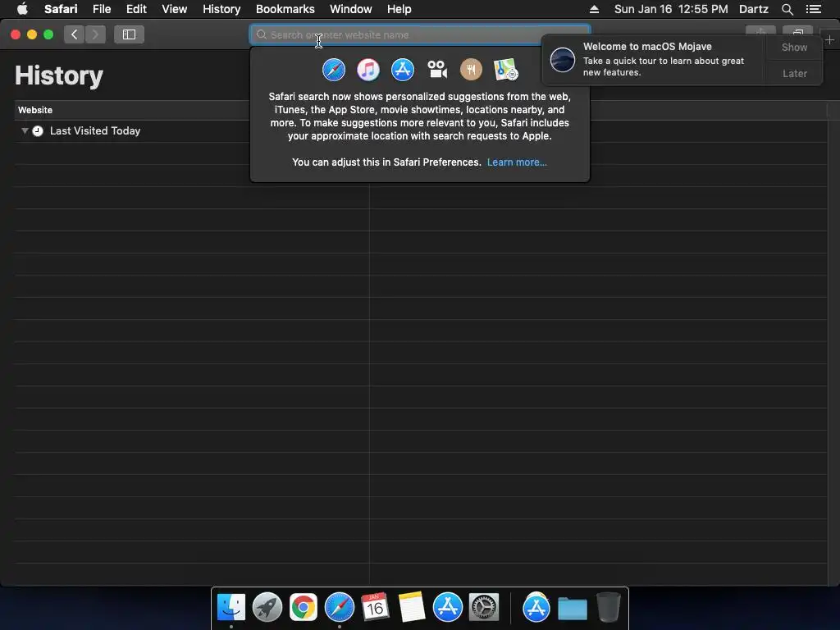Click the Welcome to macOS Mojave notification text
The image size is (840, 630).
pos(647,47)
